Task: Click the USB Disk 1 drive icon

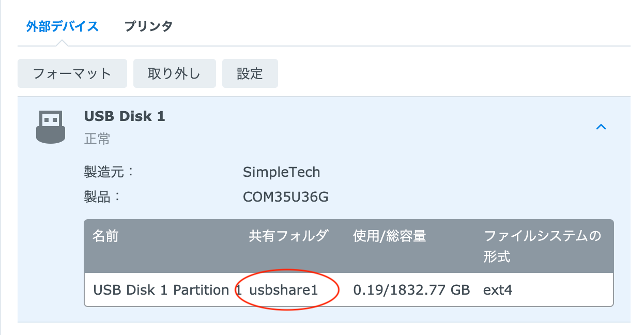Action: (x=51, y=126)
